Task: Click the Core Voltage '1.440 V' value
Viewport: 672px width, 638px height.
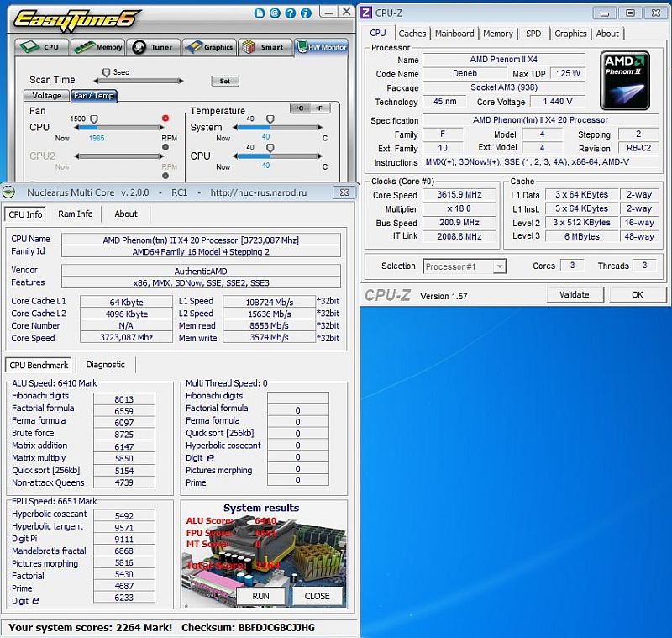Action: click(558, 102)
